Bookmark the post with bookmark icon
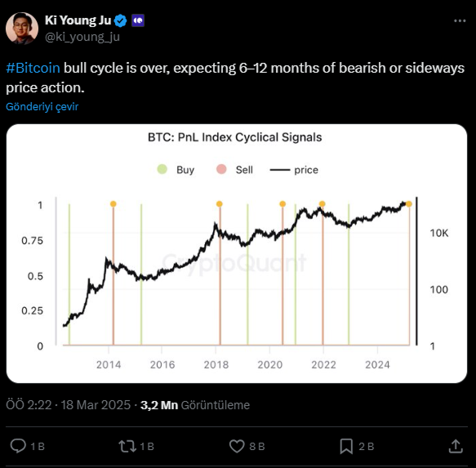Image resolution: width=476 pixels, height=468 pixels. (x=346, y=446)
